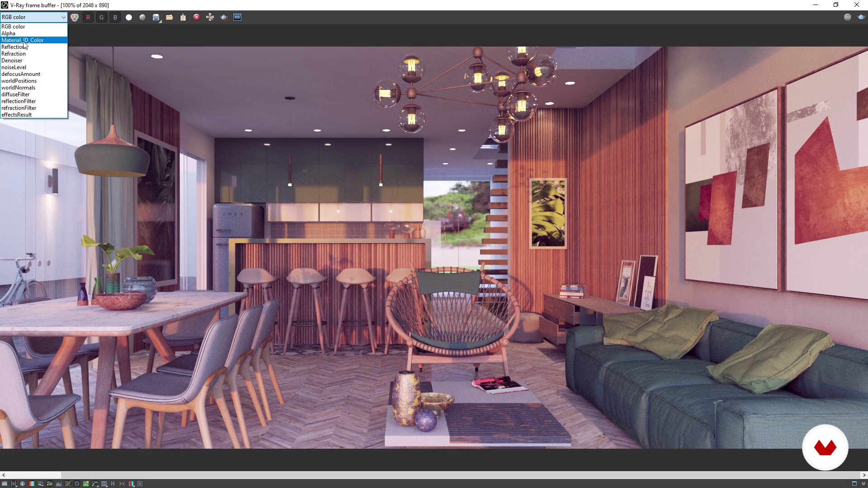The image size is (868, 488).
Task: Choose diffuseFilter channel
Action: 34,94
